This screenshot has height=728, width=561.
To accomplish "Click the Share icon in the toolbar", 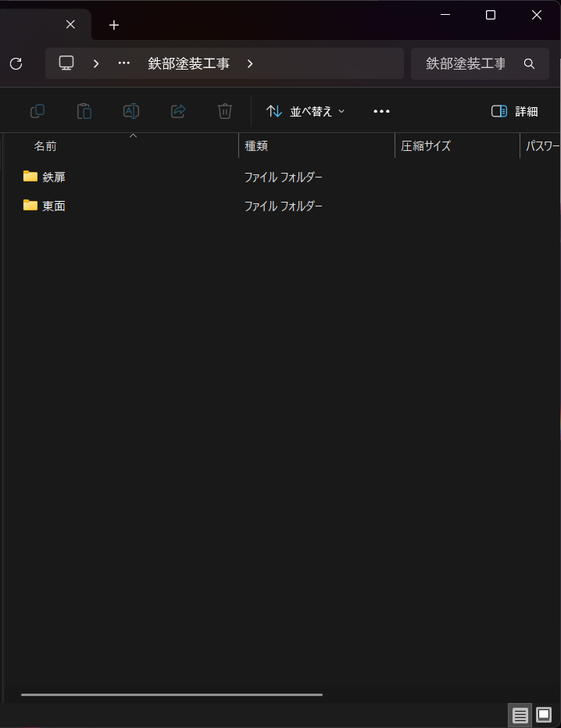I will (x=178, y=111).
